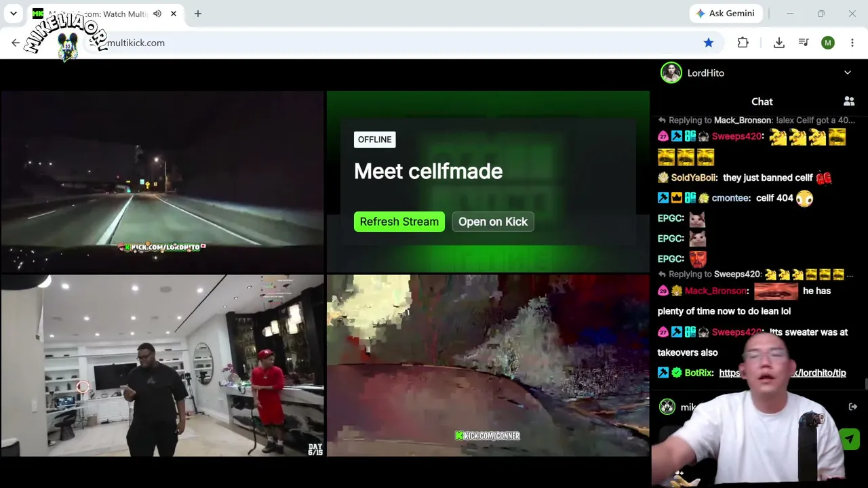This screenshot has height=488, width=868.
Task: Click the 'they just banned cellf' message
Action: pyautogui.click(x=768, y=178)
